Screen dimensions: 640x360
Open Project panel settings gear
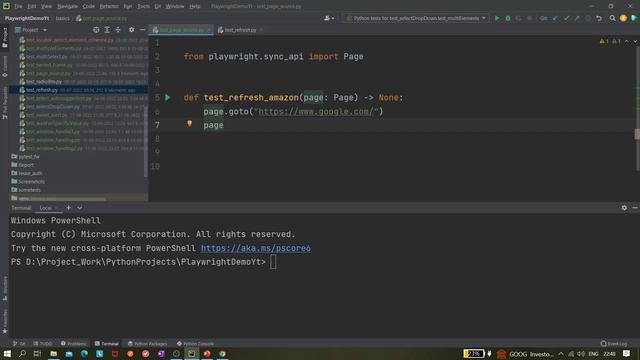[131, 30]
